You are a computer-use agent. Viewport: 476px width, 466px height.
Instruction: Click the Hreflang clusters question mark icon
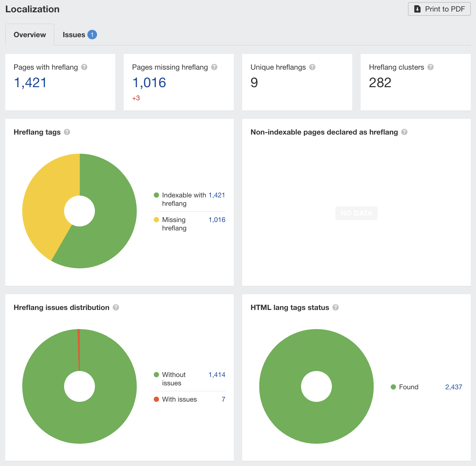(430, 67)
